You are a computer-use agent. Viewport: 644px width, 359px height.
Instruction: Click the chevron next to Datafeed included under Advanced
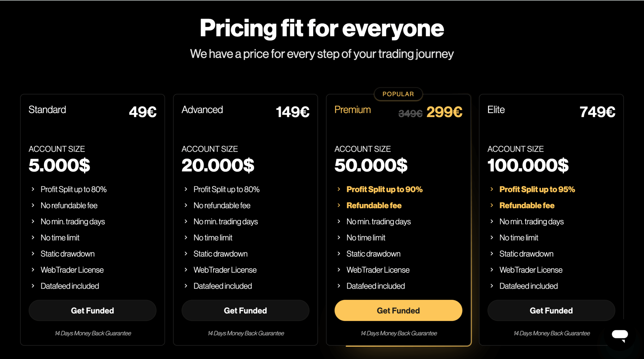[186, 286]
